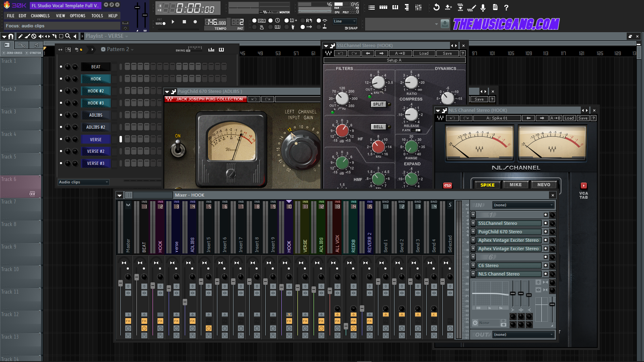Select the Zoom magnifier tool in the Playlist

pos(68,36)
